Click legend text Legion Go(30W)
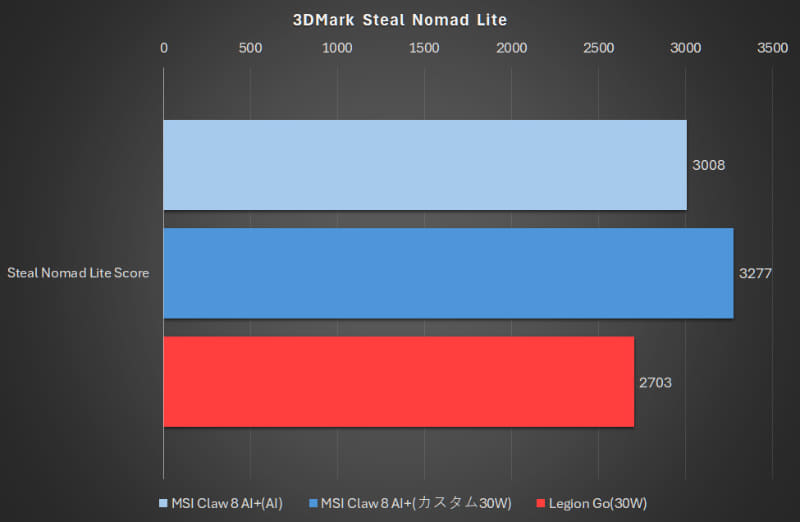Screen dimensions: 800x522 pyautogui.click(x=598, y=504)
